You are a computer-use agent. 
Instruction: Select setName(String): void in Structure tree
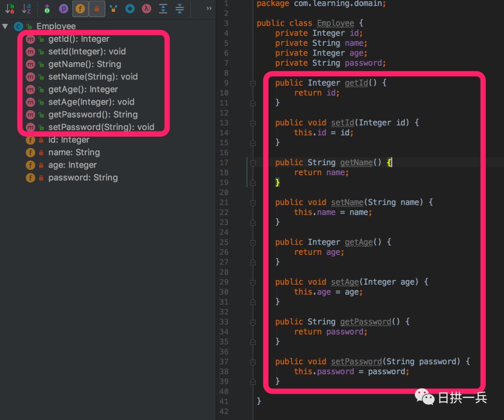coord(93,77)
